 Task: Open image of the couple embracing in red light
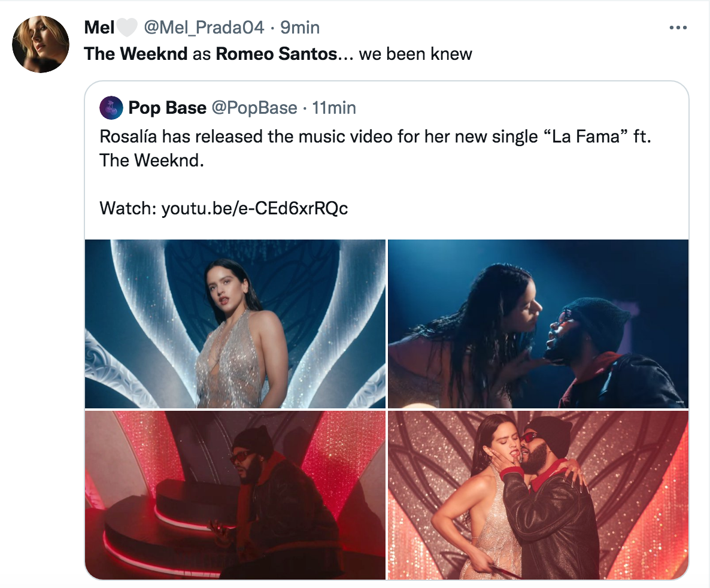pyautogui.click(x=538, y=495)
